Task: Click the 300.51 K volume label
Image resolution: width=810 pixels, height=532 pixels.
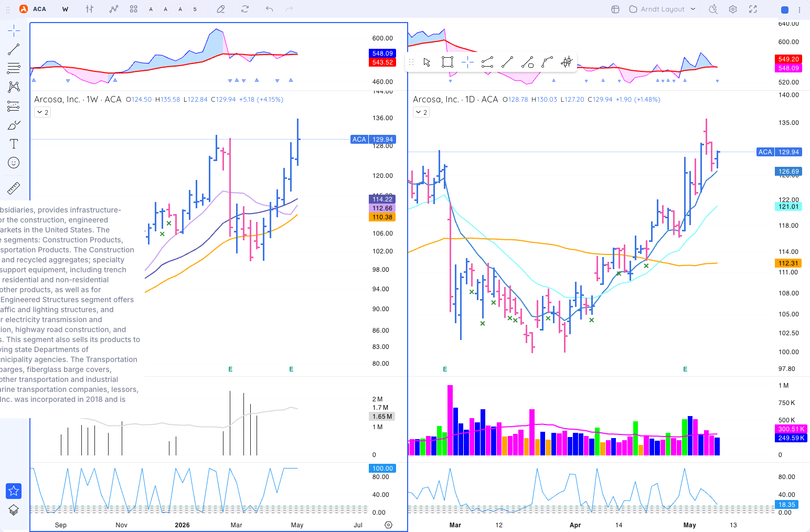Action: (792, 429)
